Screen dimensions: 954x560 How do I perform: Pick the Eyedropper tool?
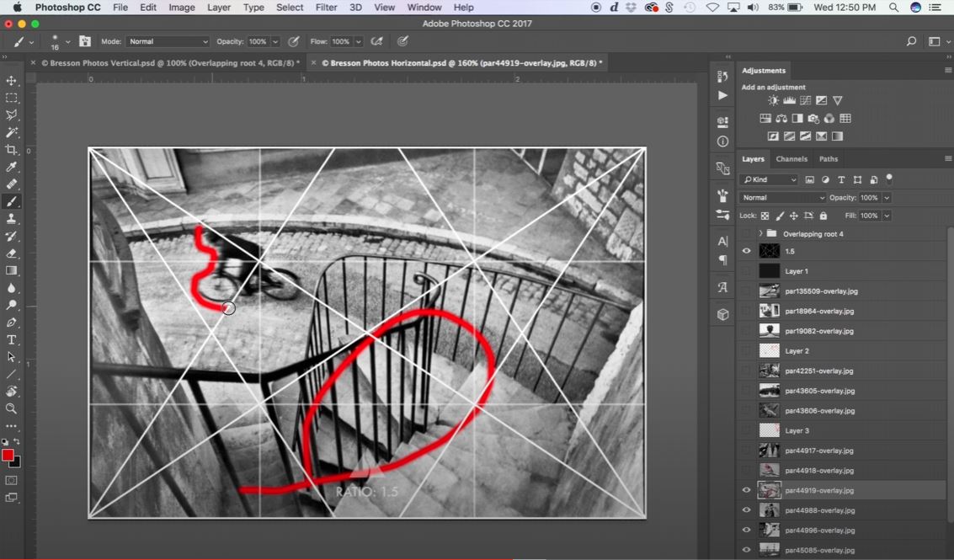(x=11, y=167)
